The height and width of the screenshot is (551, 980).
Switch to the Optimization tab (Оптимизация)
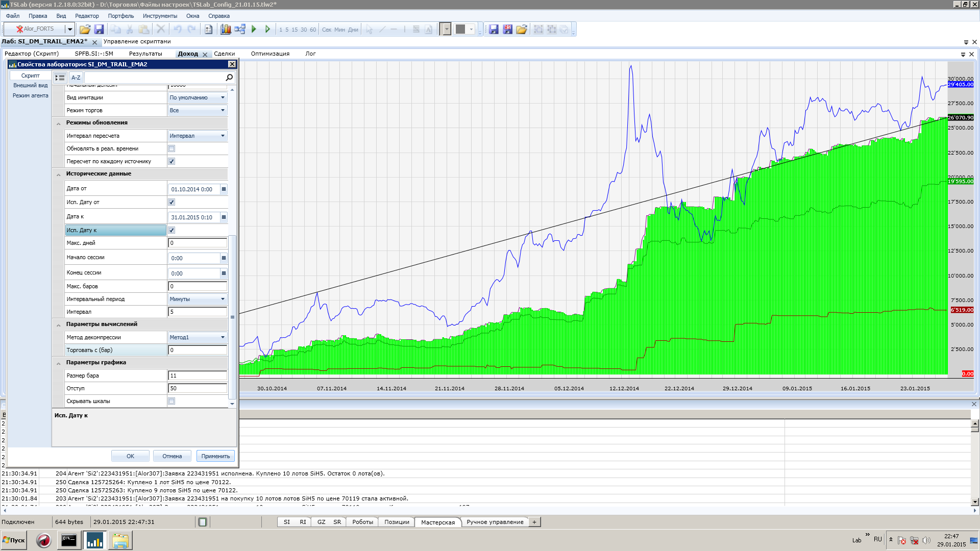(x=270, y=54)
